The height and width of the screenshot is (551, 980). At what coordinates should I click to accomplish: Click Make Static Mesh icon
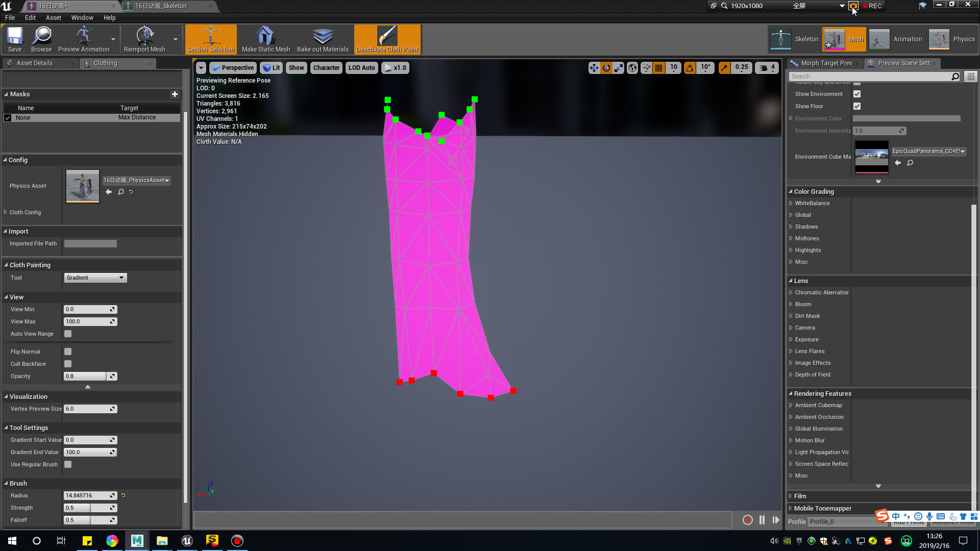[x=266, y=39]
